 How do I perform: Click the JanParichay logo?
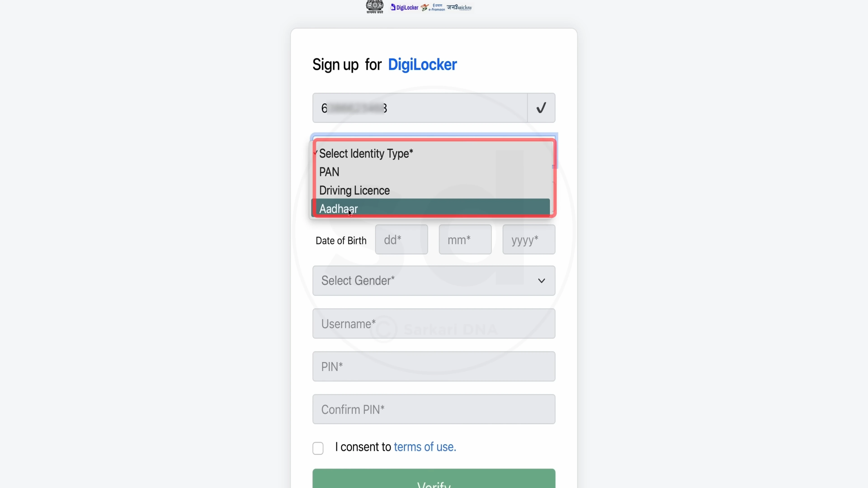459,7
